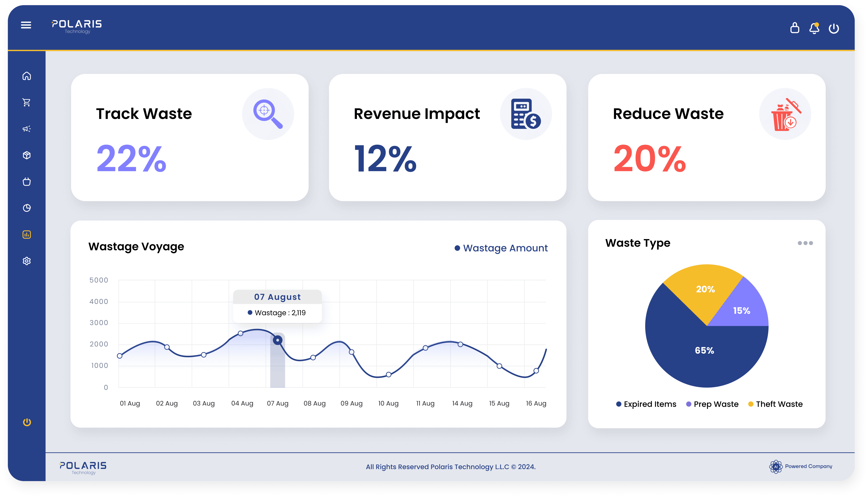868x497 pixels.
Task: Click the Theft Waste legend color dot
Action: [x=750, y=404]
